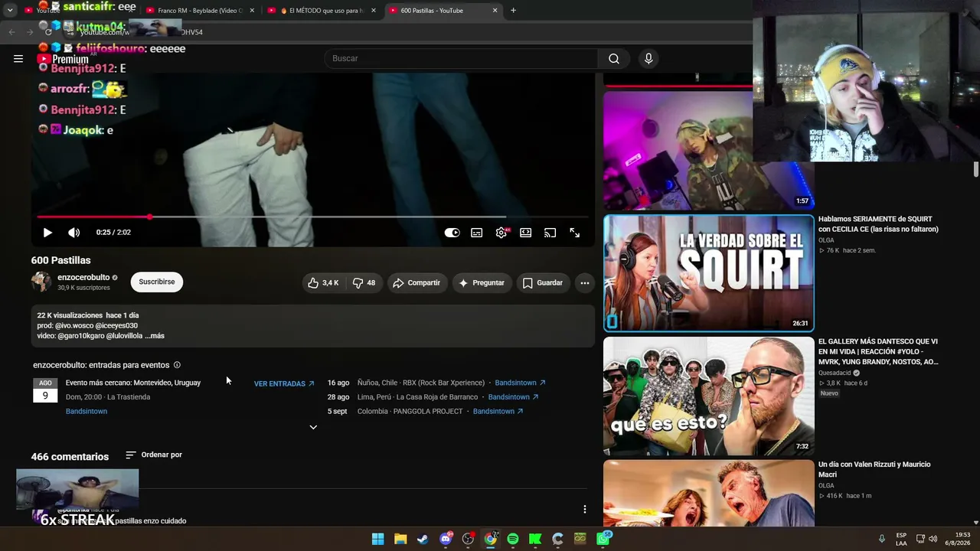Turn on subtitles in the video player
Viewport: 980px width, 551px height.
tap(477, 233)
